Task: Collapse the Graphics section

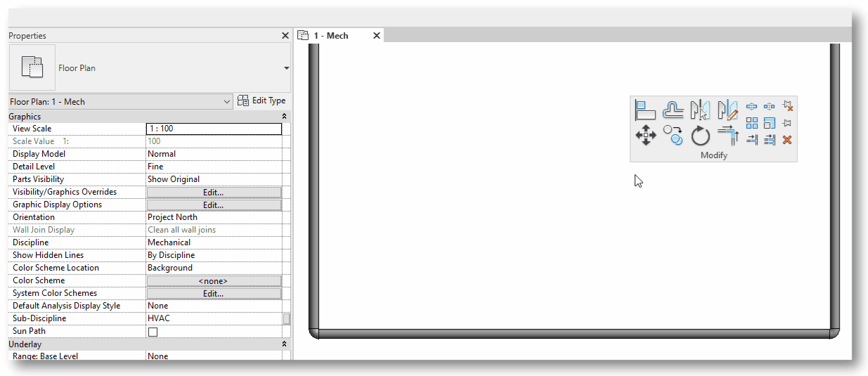Action: pos(284,117)
